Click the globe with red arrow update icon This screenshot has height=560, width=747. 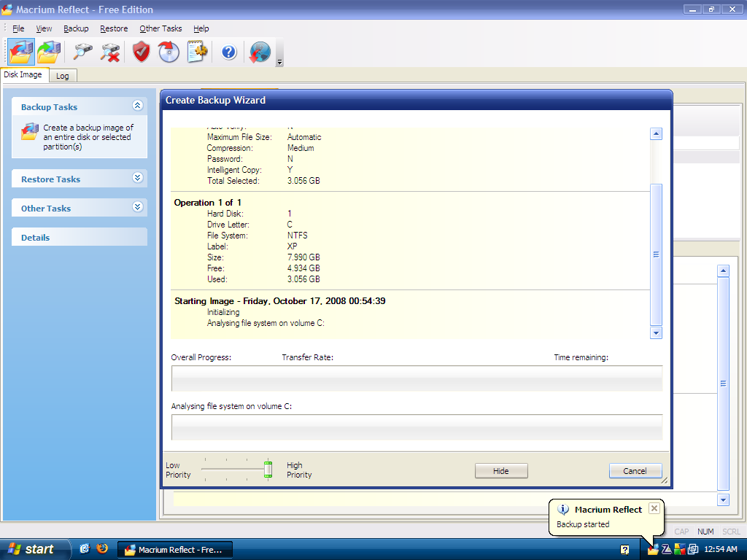point(260,52)
